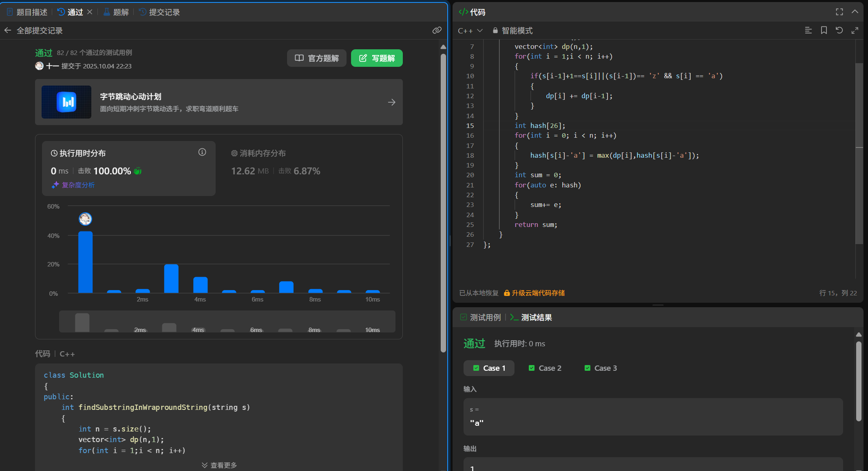Click the format code icon in the editor toolbar
This screenshot has height=471, width=868.
808,31
